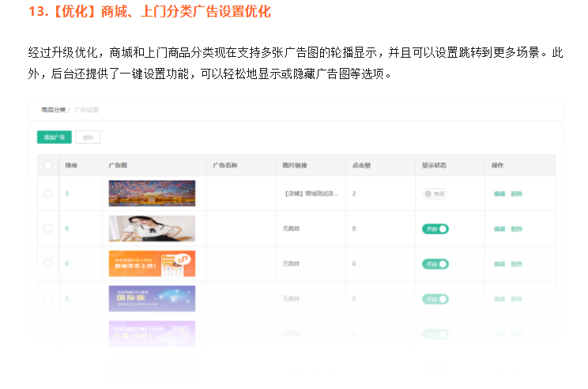
Task: Open the 商品分类 breadcrumb link
Action: [54, 110]
